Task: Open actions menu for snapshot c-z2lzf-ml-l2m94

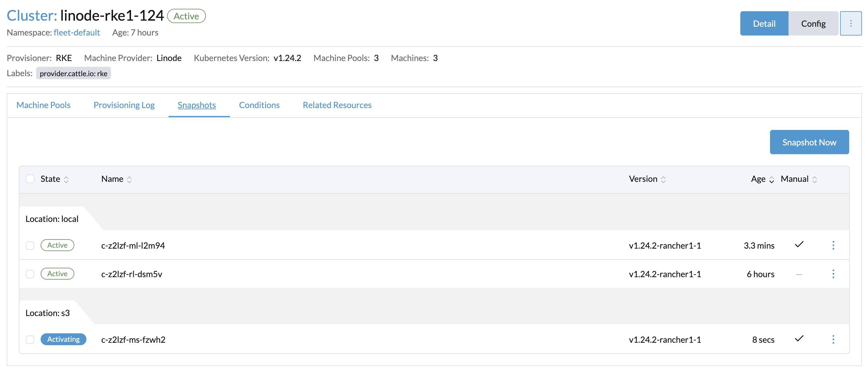Action: 834,245
